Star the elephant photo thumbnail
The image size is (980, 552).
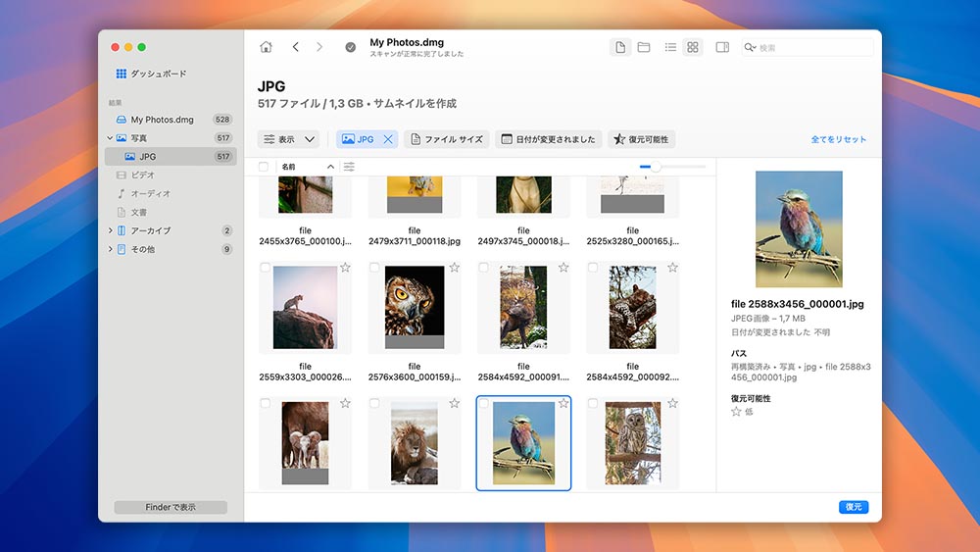pyautogui.click(x=345, y=403)
